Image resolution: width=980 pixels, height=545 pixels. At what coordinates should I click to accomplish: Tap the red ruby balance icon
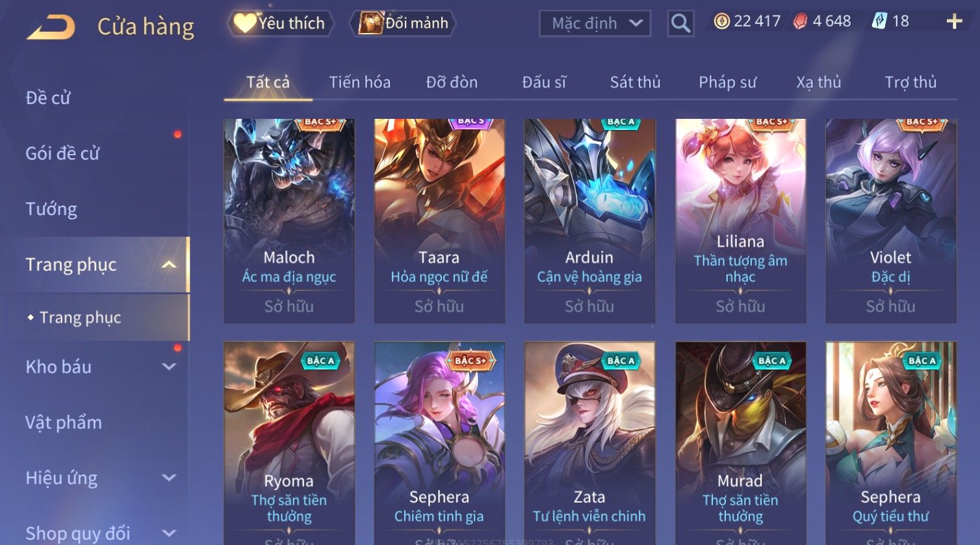pyautogui.click(x=800, y=21)
